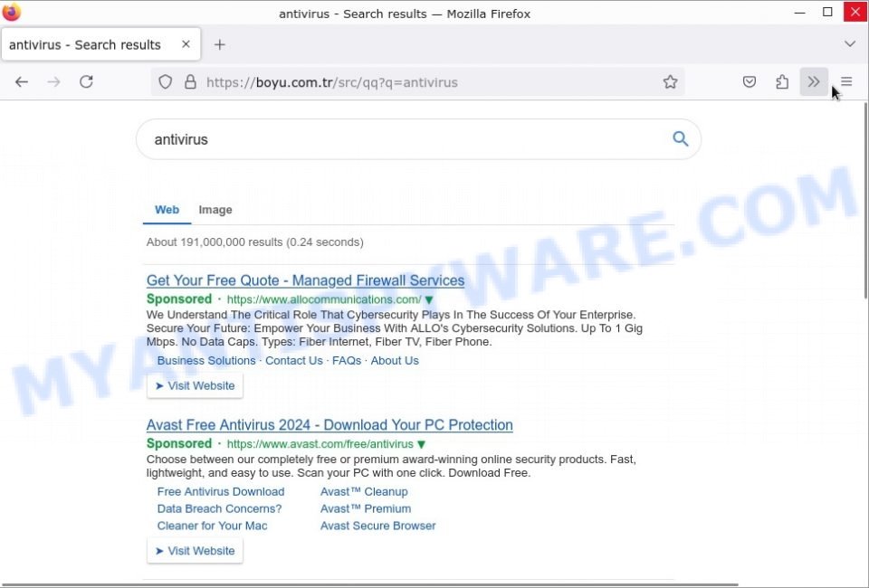
Task: Select the antivirus - Search results browser tab
Action: point(100,44)
